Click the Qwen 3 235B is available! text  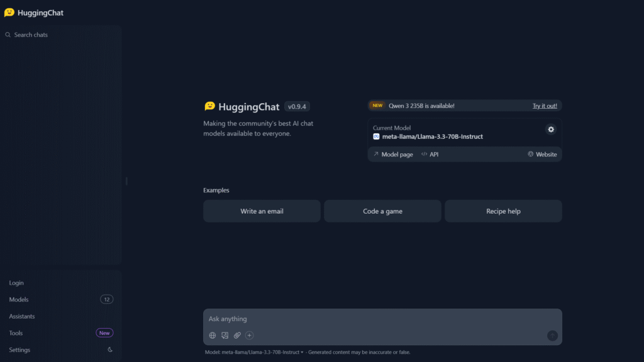click(421, 106)
